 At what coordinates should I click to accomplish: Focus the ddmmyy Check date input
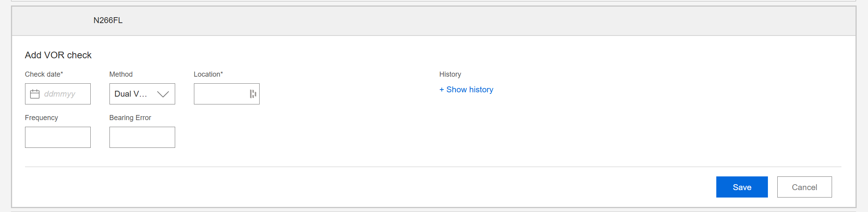coord(65,94)
